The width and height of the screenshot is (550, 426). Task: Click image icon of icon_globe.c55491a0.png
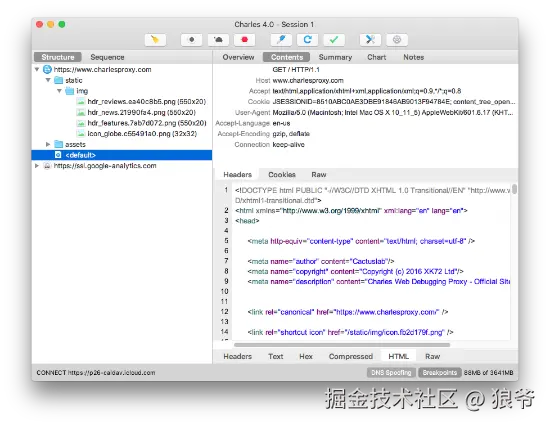coord(81,134)
